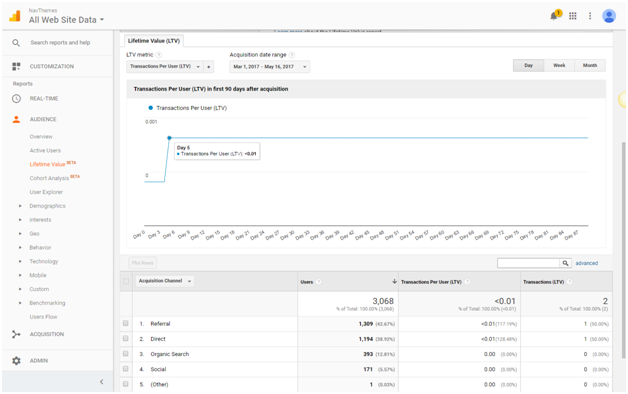Check the Organic Search row checkbox
The height and width of the screenshot is (394, 628).
click(126, 354)
